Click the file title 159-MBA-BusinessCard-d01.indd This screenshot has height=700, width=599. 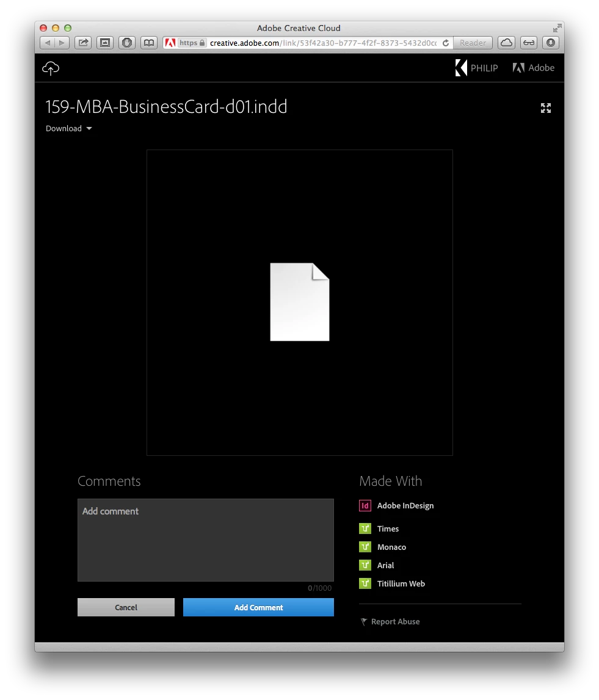pos(166,107)
